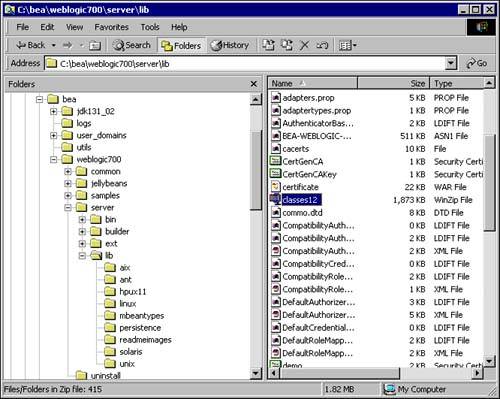500x399 pixels.
Task: Collapse the lib folder node
Action: point(82,256)
